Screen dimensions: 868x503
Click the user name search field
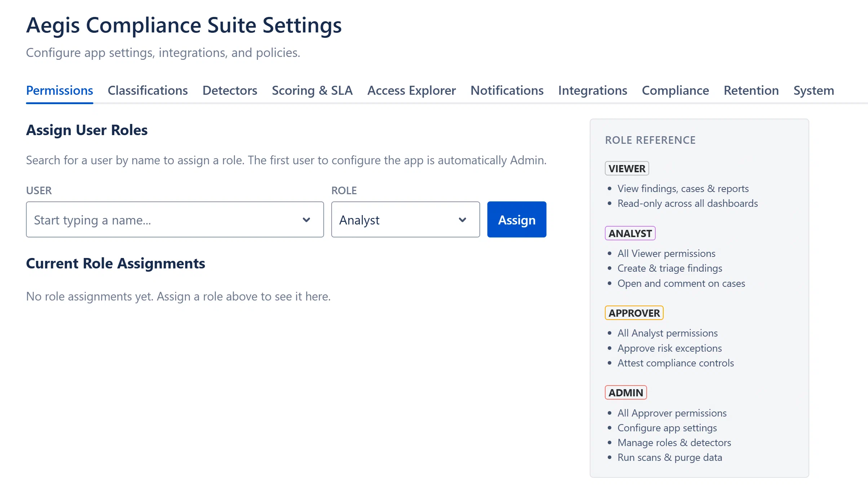[175, 219]
